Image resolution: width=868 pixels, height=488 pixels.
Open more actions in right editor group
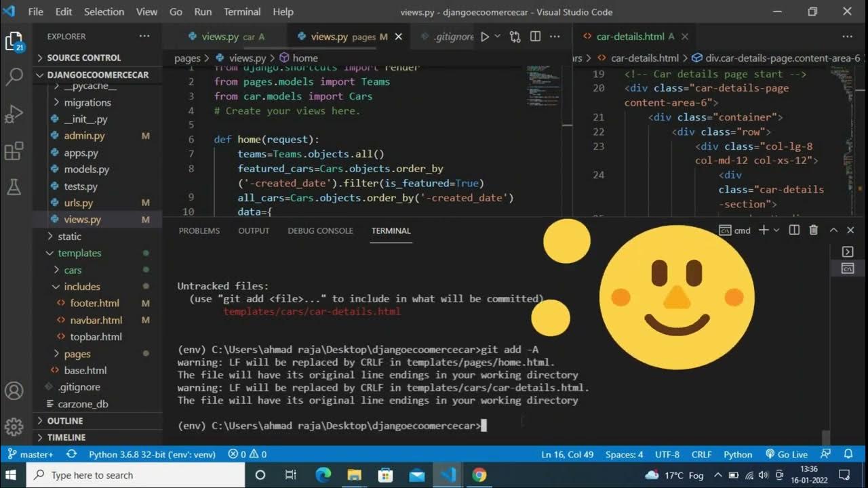[848, 36]
